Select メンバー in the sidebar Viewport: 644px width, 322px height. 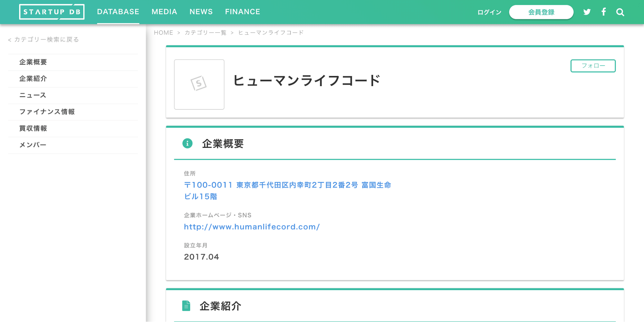(x=73, y=145)
